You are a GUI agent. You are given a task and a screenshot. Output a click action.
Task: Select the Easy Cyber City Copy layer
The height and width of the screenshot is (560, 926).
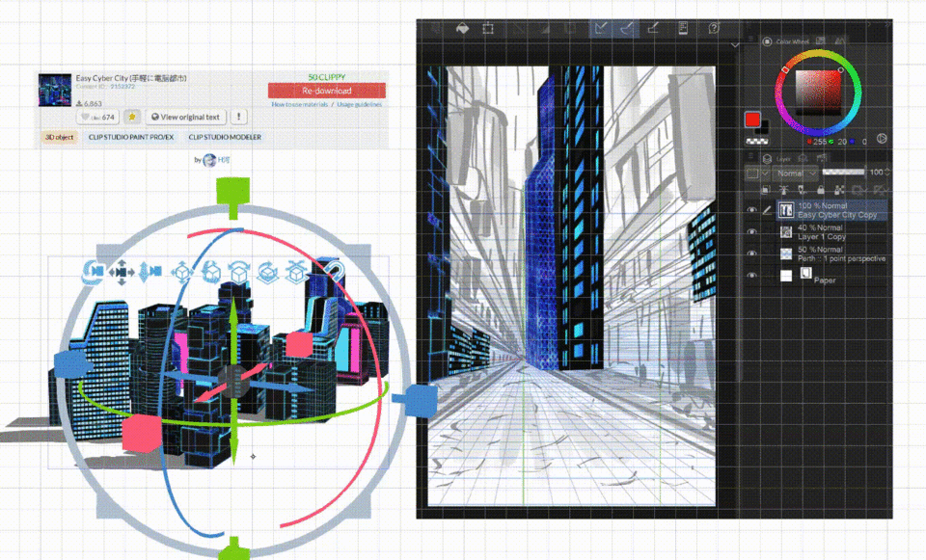(831, 210)
